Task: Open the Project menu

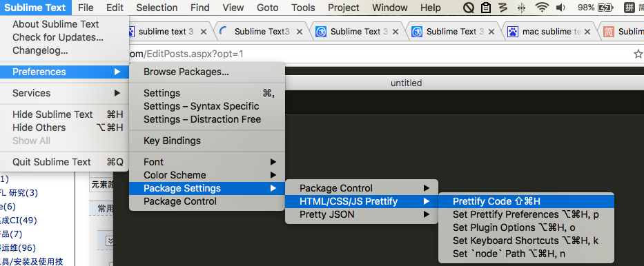Action: point(343,8)
